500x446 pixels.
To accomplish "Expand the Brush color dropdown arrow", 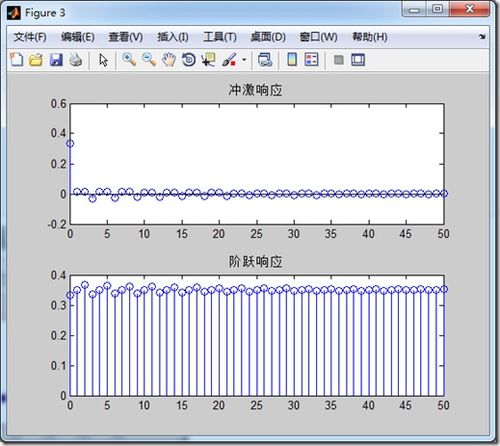I will [x=244, y=60].
